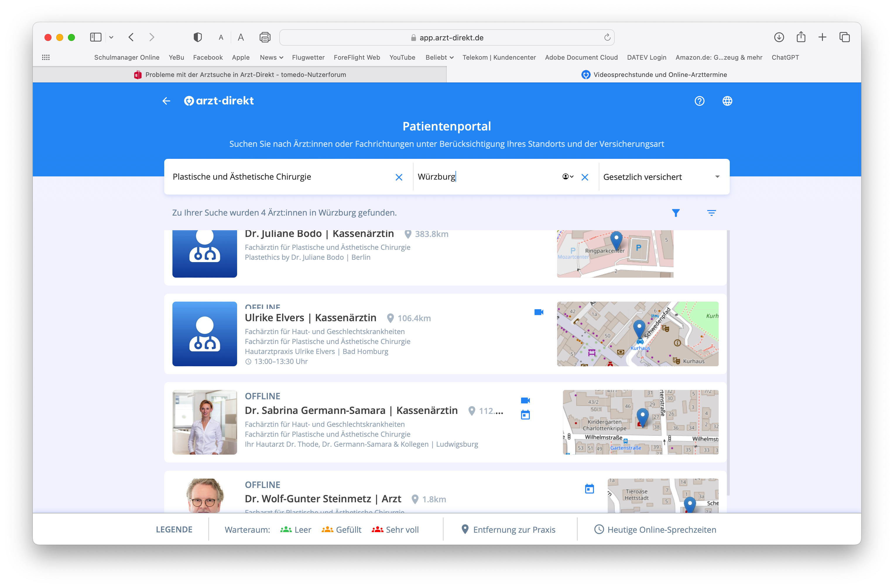Click Dr. Juliane Bodo avatar placeholder

click(205, 254)
